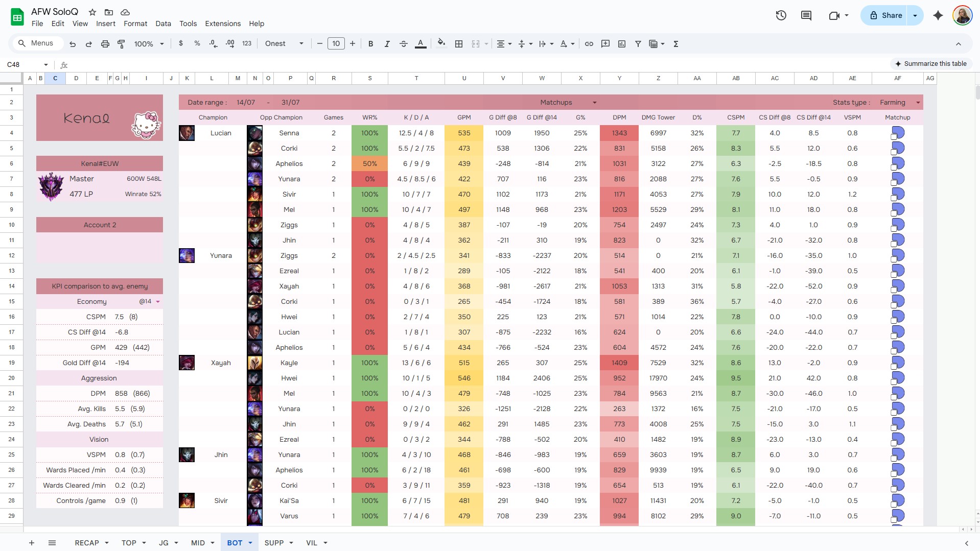Click the Undo arrow icon
Screen dimensions: 980x551
tap(73, 44)
